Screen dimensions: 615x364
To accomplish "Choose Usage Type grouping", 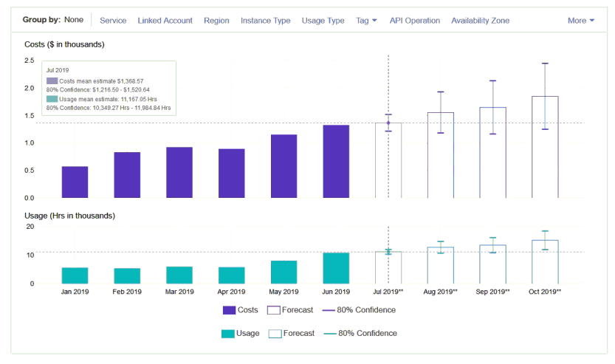I will click(323, 21).
